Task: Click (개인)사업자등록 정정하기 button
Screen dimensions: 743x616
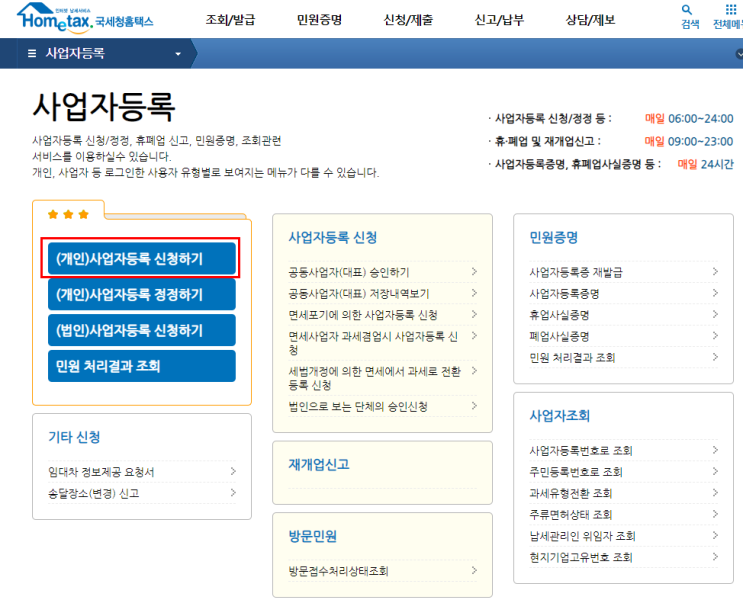Action: [142, 294]
